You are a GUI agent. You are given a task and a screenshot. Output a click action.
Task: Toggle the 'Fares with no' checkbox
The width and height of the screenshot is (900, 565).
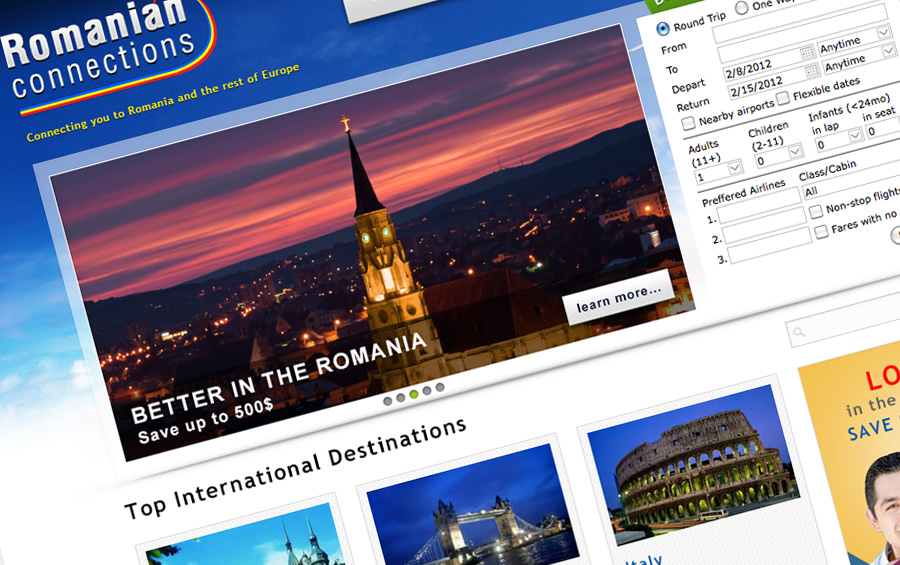click(821, 231)
